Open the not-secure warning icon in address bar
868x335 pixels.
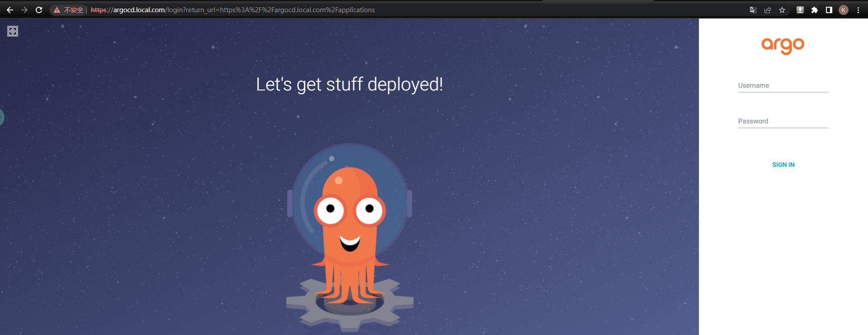[x=57, y=10]
